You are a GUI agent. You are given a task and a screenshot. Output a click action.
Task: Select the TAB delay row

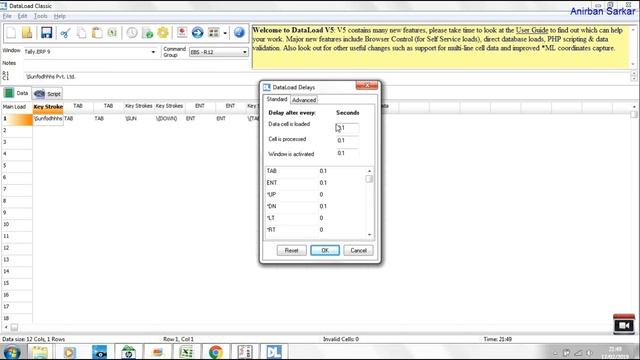(315, 171)
